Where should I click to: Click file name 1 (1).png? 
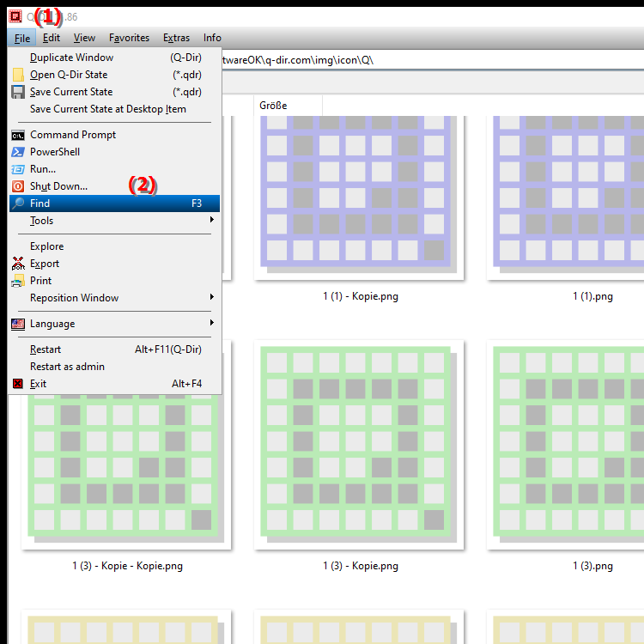(x=592, y=296)
